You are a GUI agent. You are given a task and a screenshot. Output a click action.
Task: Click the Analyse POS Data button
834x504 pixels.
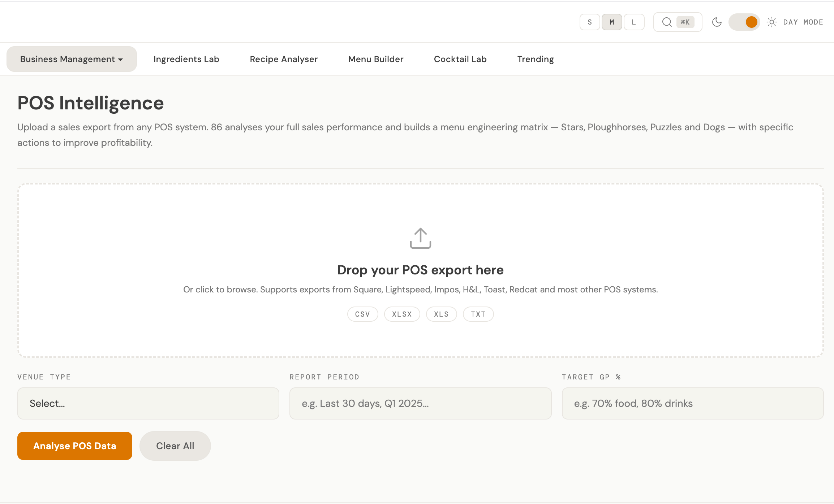pos(74,446)
